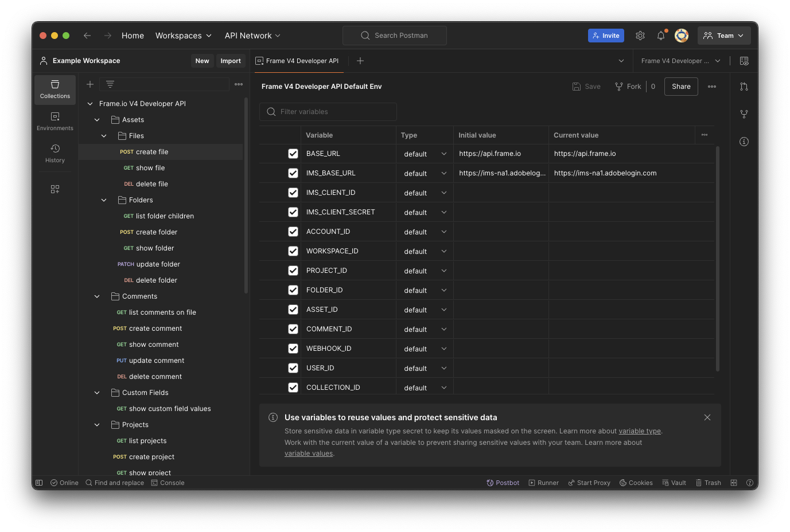This screenshot has height=532, width=790.
Task: Toggle the ACCOUNT_ID variable checkbox
Action: point(293,232)
